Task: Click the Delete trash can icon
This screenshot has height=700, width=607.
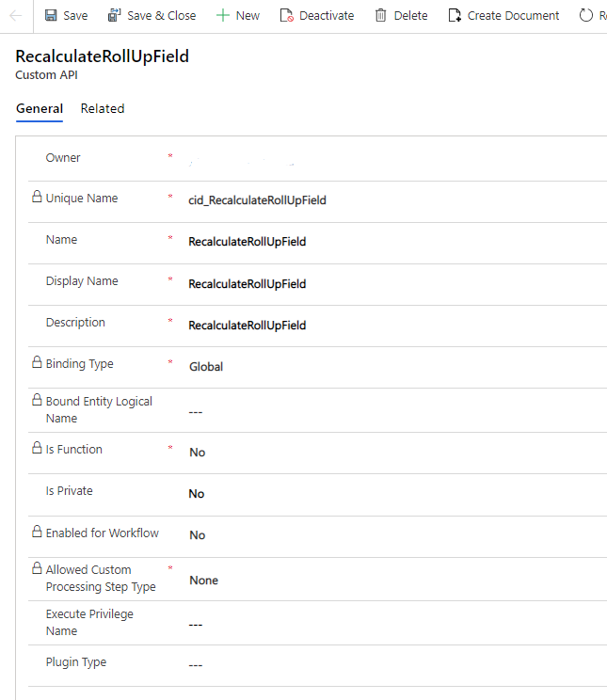Action: click(380, 16)
